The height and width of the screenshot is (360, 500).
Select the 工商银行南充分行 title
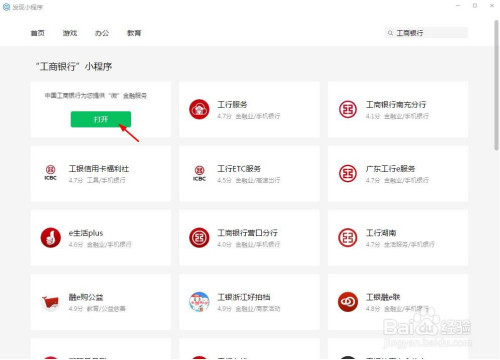click(x=396, y=105)
